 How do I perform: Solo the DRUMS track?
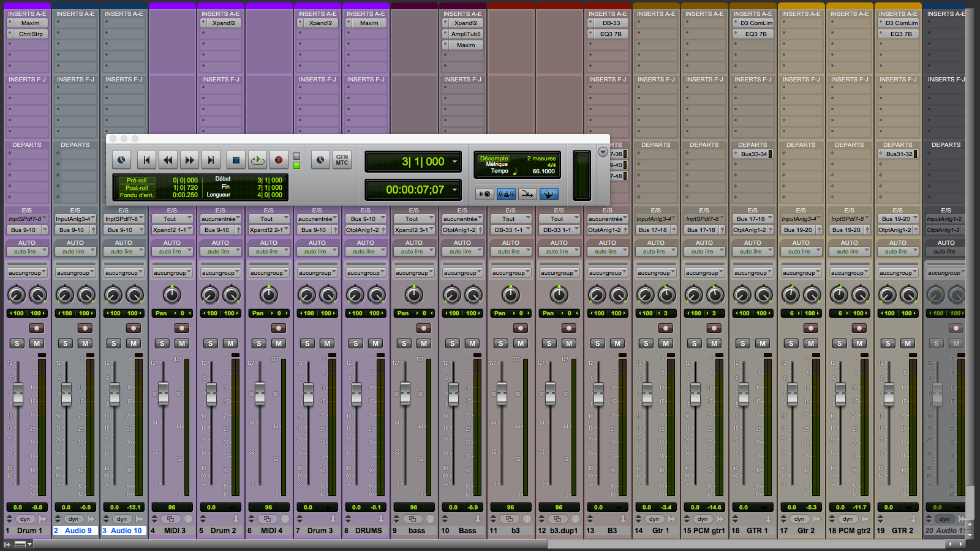[x=356, y=343]
